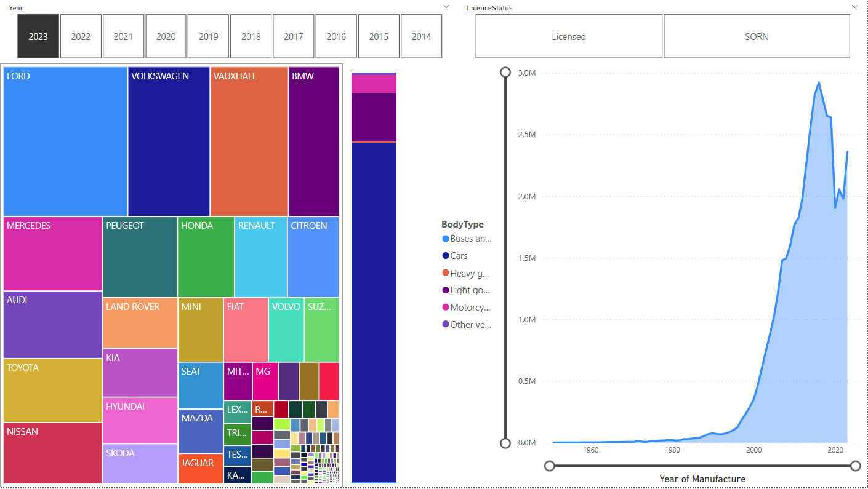
Task: Click the VOLKSWAGEN treemap tile
Action: [x=169, y=141]
